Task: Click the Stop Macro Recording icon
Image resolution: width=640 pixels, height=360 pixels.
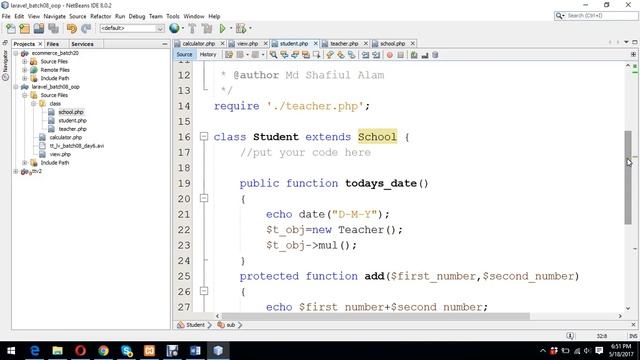Action: 400,55
